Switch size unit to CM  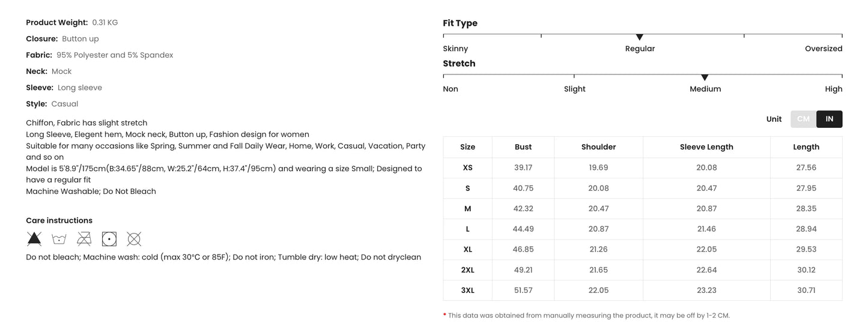pos(803,119)
